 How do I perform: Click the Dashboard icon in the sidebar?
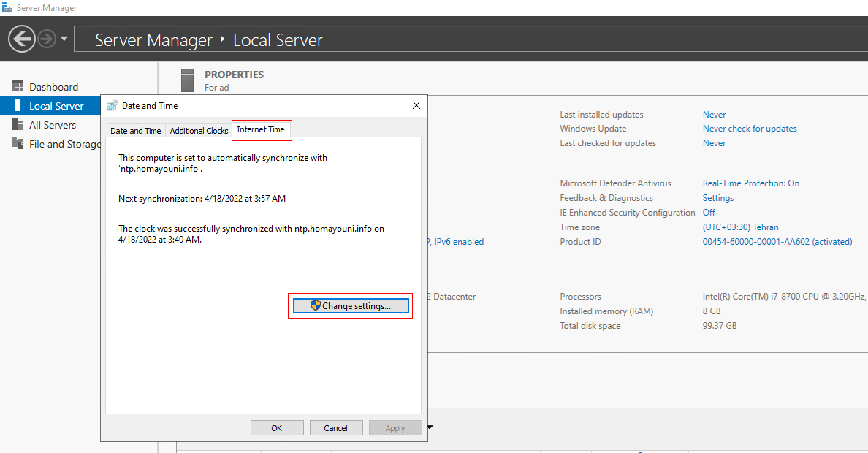(18, 86)
